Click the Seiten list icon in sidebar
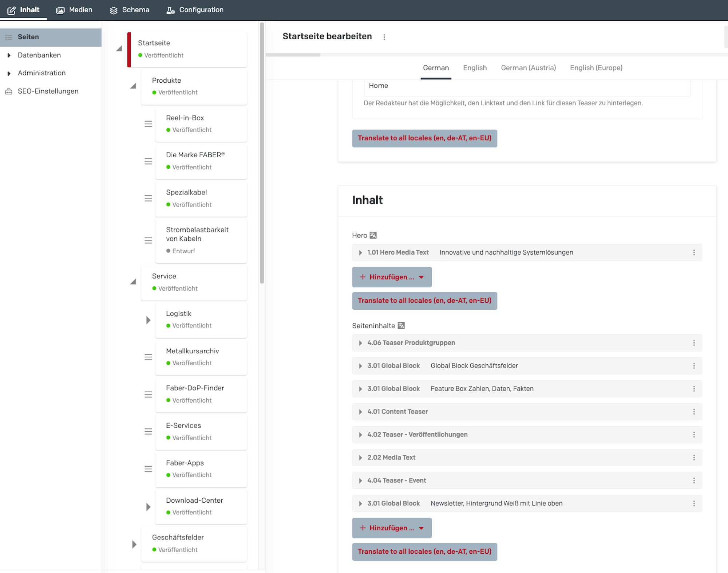The image size is (728, 573). (9, 37)
